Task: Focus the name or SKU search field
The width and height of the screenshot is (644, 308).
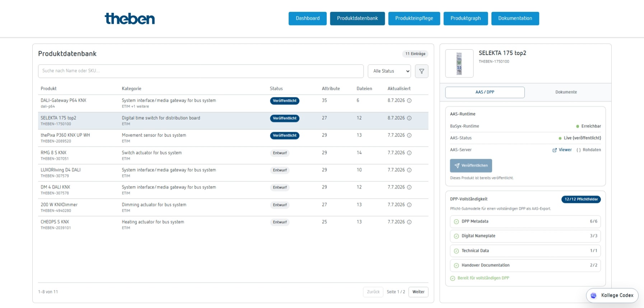Action: click(201, 71)
